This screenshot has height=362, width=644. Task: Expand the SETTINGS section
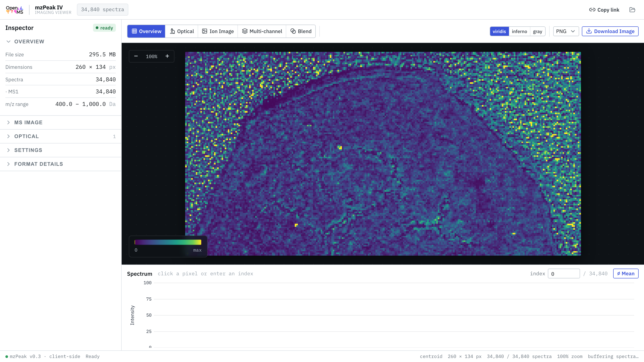pos(61,150)
